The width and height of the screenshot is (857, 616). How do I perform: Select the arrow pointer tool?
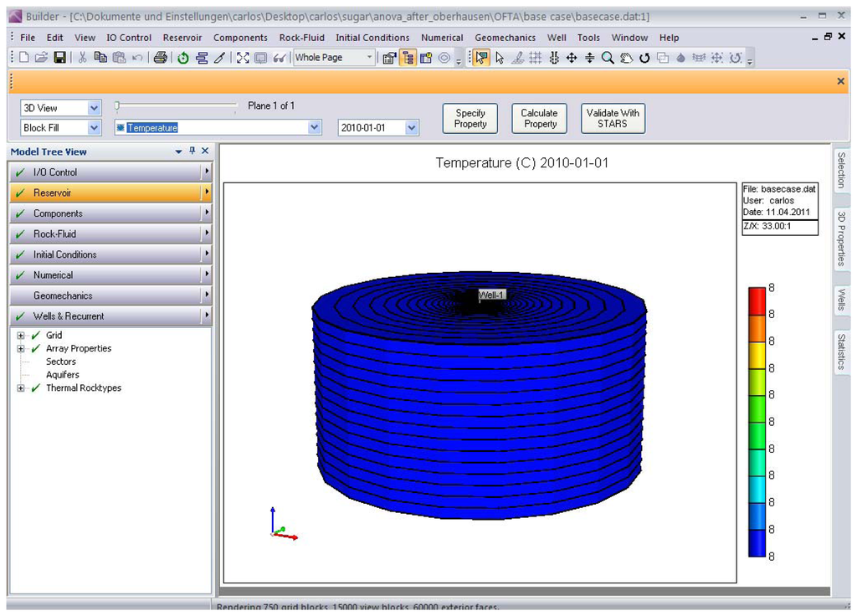coord(500,58)
